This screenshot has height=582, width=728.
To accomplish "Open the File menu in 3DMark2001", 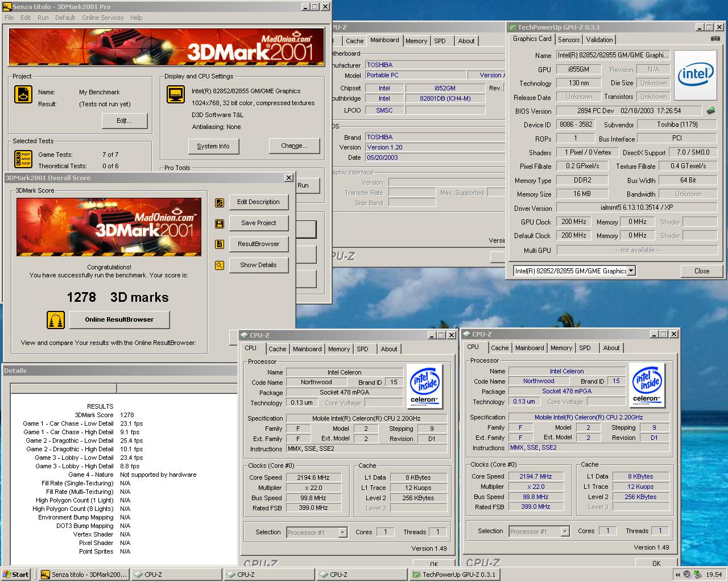I will [x=9, y=18].
